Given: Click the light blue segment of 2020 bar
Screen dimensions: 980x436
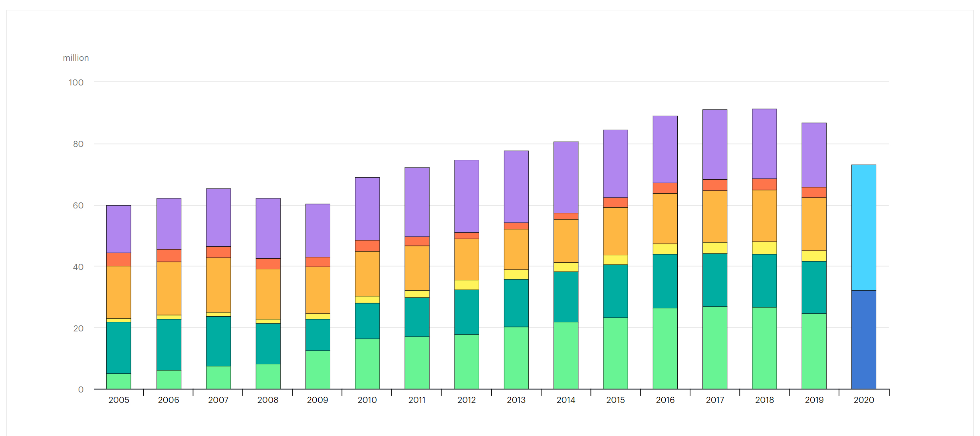Looking at the screenshot, I should (x=863, y=228).
